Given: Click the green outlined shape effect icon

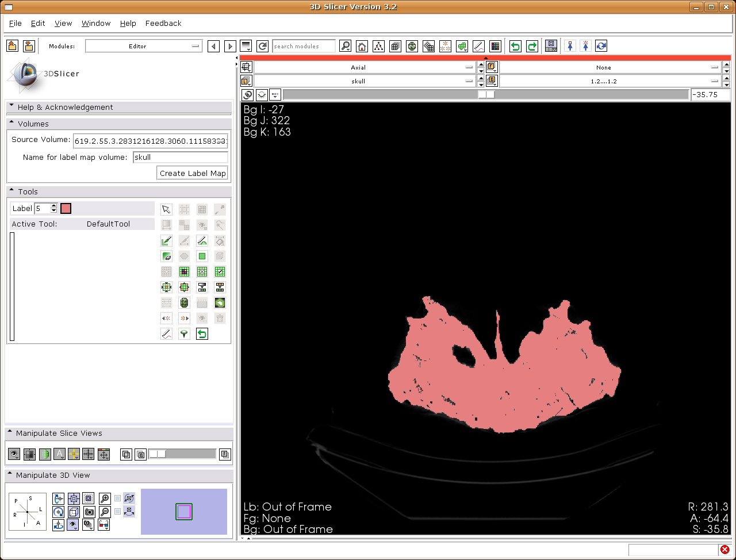Looking at the screenshot, I should pyautogui.click(x=220, y=302).
